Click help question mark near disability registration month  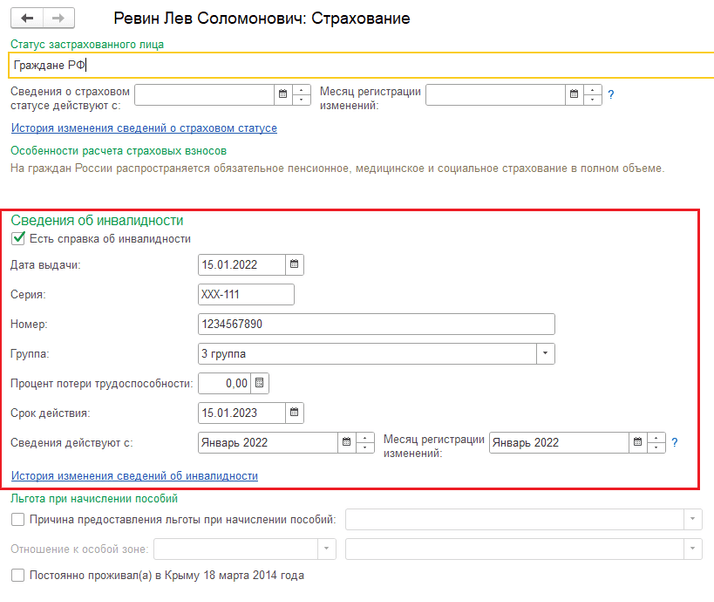click(674, 442)
